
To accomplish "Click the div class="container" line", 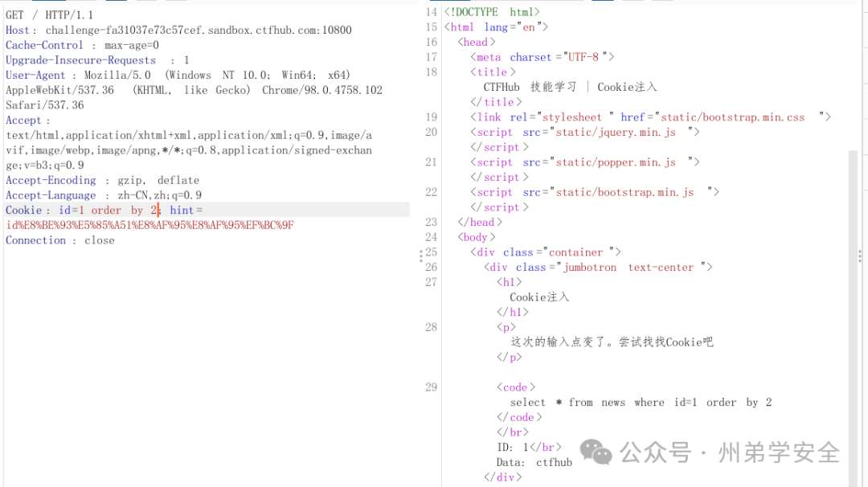I will pyautogui.click(x=546, y=252).
